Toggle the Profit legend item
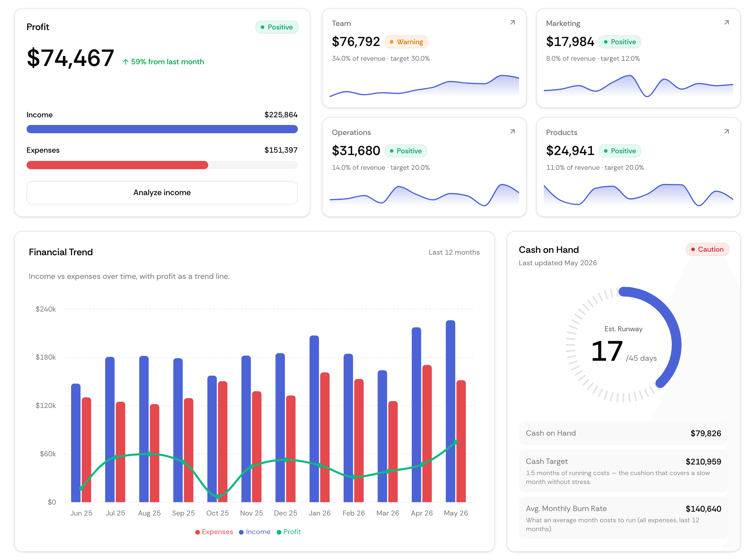The height and width of the screenshot is (560, 755). point(289,532)
